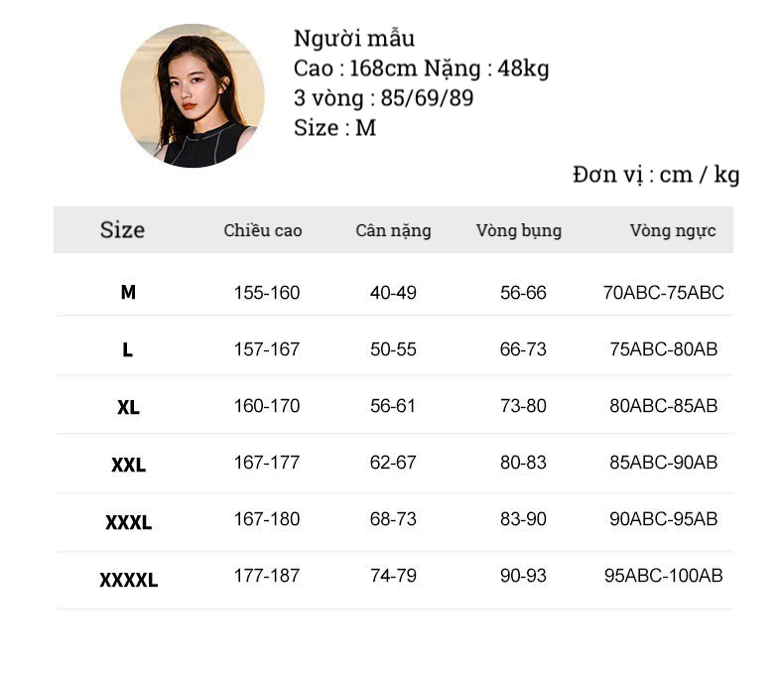Select the XXXXL size row label

tap(128, 580)
